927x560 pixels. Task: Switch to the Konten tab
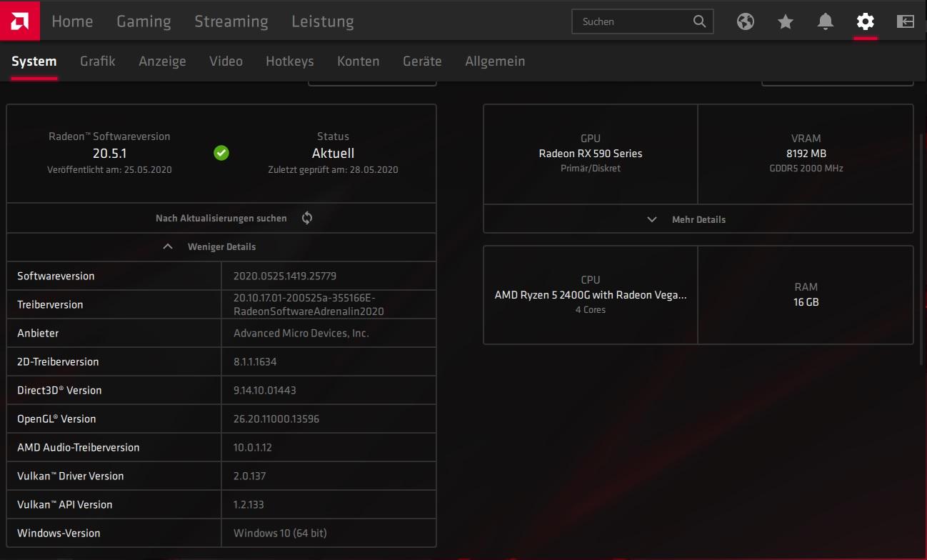[x=359, y=61]
